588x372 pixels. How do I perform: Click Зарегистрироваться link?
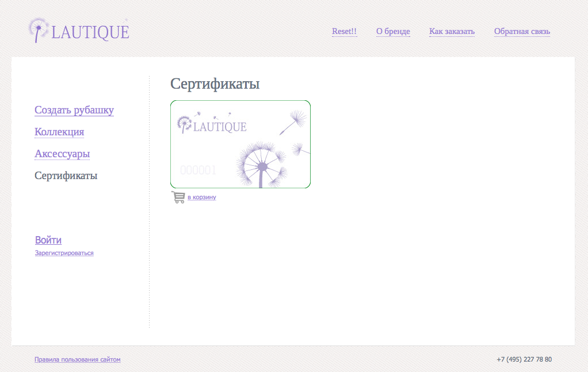pos(64,253)
